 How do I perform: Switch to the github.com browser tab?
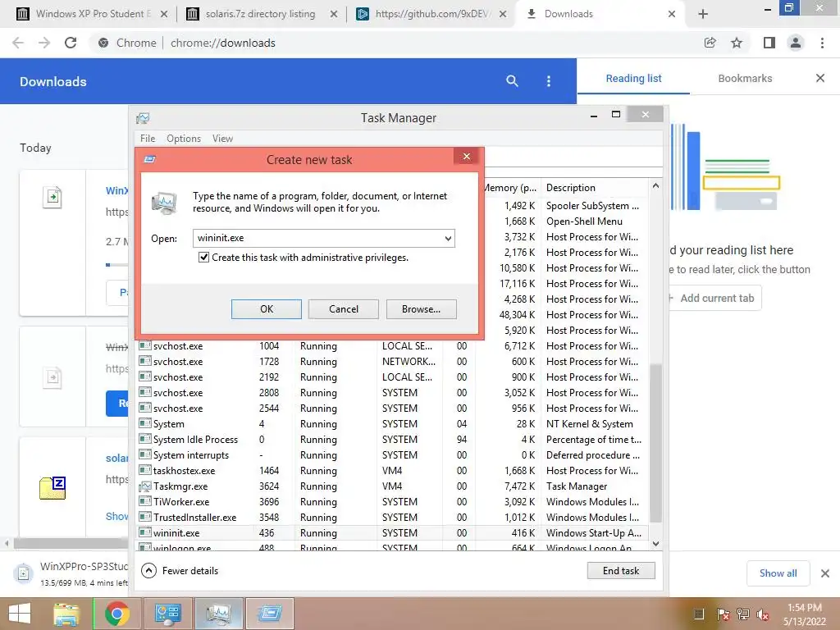430,14
